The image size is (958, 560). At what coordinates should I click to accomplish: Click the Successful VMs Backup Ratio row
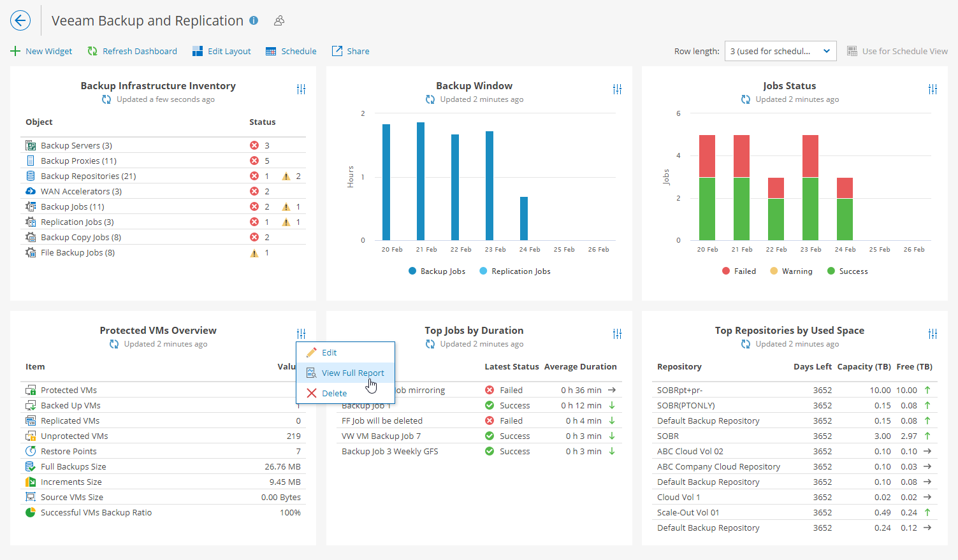[x=163, y=512]
